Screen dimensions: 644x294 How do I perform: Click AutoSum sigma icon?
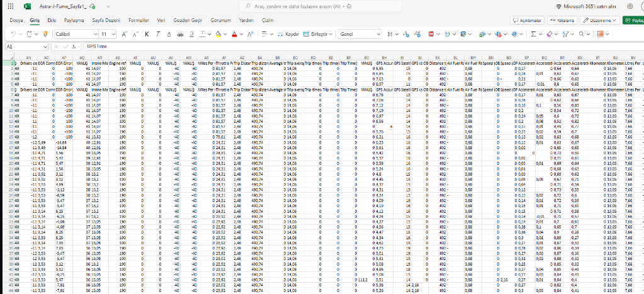(533, 34)
